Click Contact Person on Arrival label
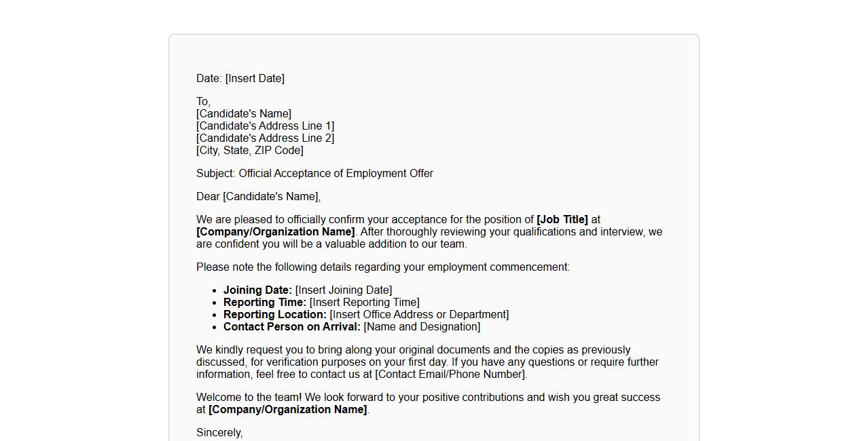 [x=292, y=327]
